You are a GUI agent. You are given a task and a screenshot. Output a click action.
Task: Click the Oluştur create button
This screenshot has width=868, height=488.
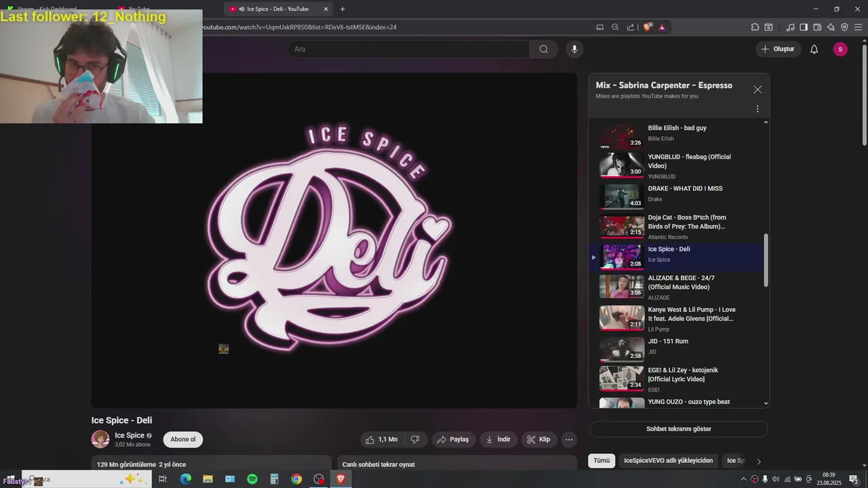click(778, 49)
